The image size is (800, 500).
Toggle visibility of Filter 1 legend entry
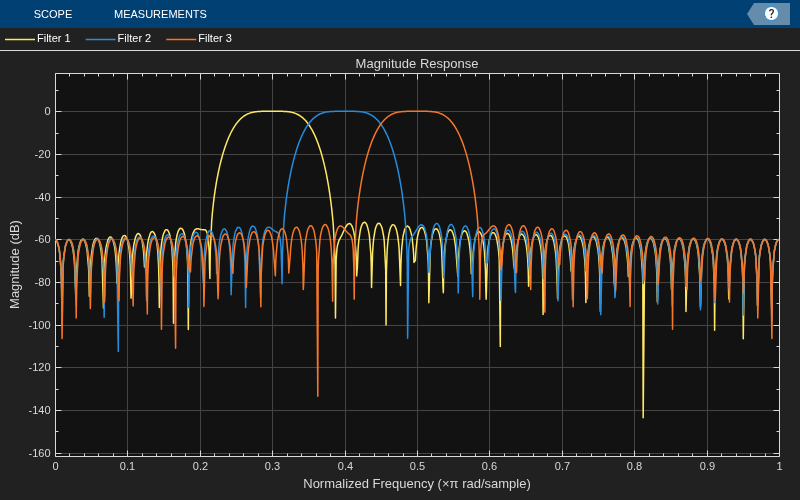(x=38, y=38)
